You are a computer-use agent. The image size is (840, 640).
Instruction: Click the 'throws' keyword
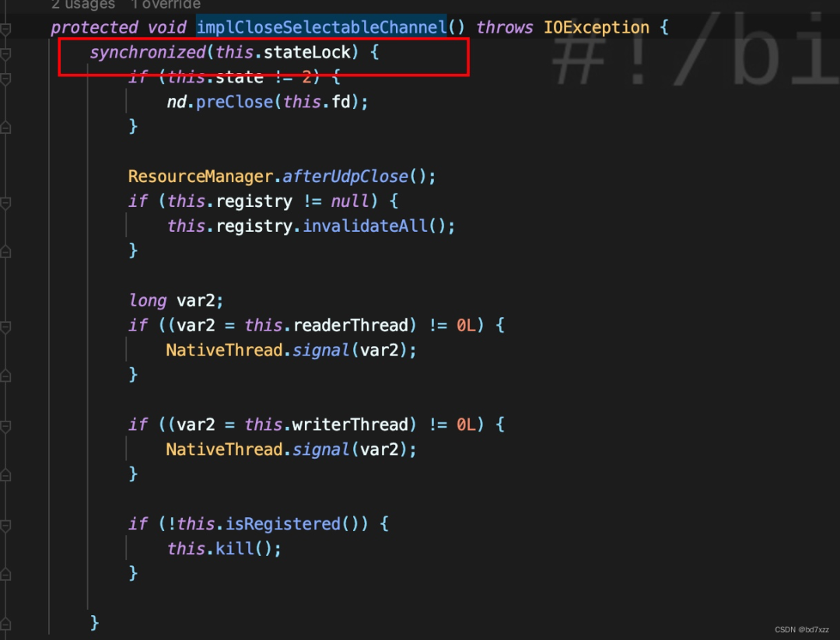coord(505,27)
